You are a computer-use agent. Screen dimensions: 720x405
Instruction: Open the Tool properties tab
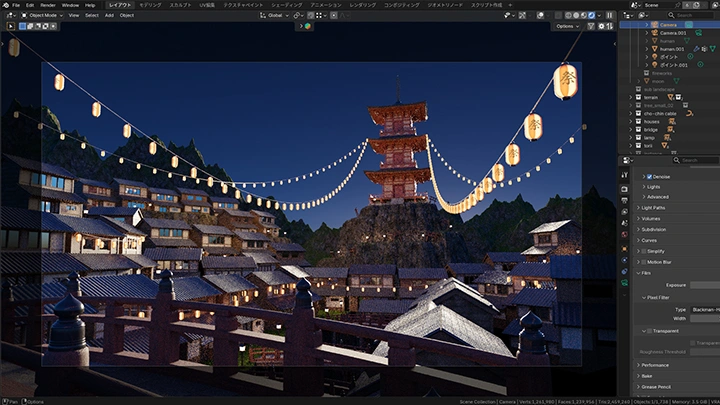click(x=624, y=175)
